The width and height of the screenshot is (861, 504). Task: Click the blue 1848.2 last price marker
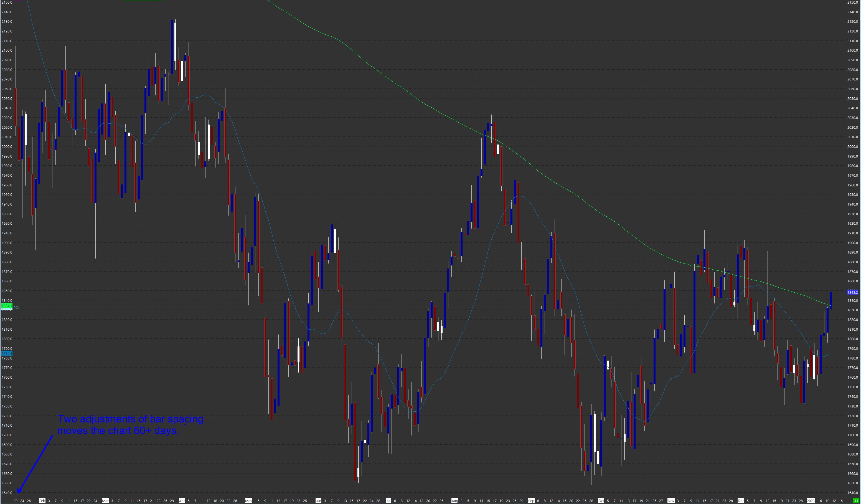852,292
